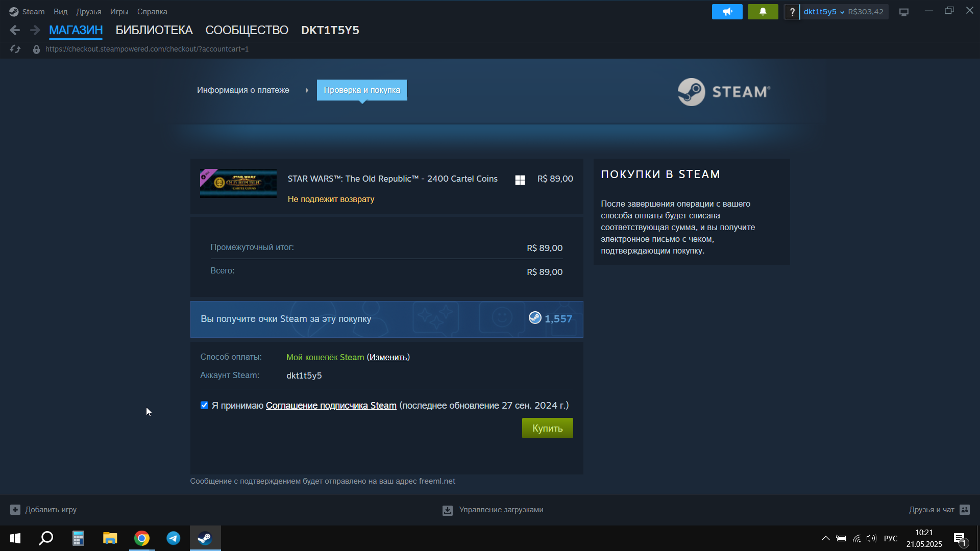
Task: Go back to Информация о платеже step
Action: coord(243,90)
